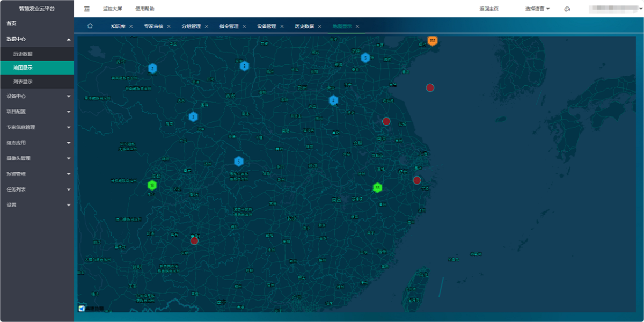Open the 首页 sidebar item
644x322 pixels.
click(x=12, y=24)
